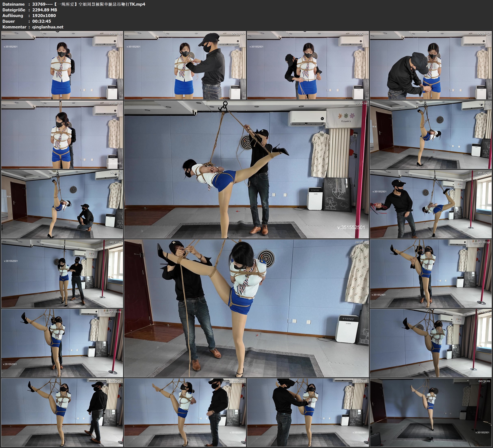493x448 pixels.
Task: Select the thumbnail at 00:03:26
Action: (x=185, y=65)
